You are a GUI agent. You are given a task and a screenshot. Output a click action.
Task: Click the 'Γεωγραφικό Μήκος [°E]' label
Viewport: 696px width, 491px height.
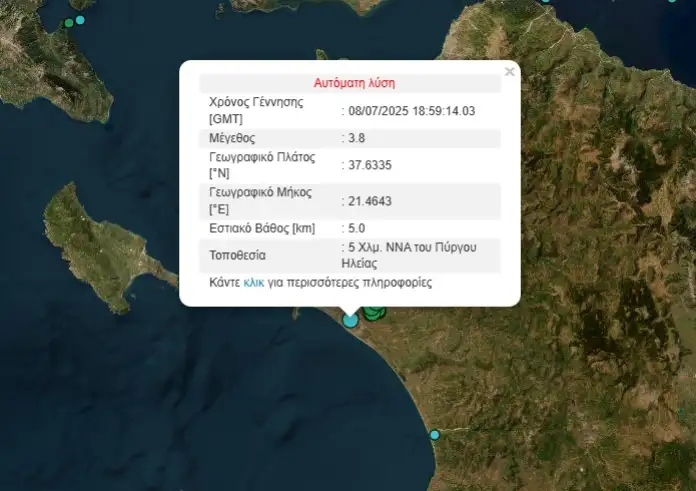pos(260,201)
